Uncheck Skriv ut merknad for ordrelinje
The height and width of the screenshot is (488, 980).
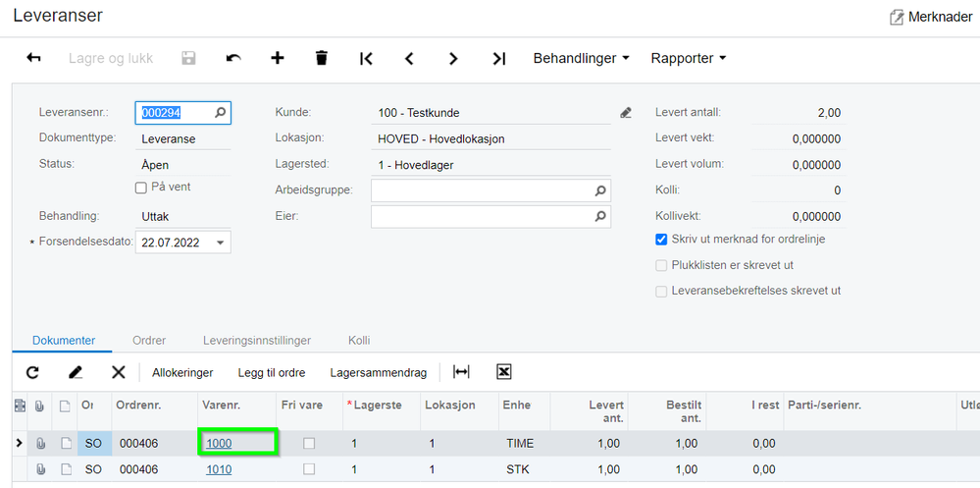661,239
